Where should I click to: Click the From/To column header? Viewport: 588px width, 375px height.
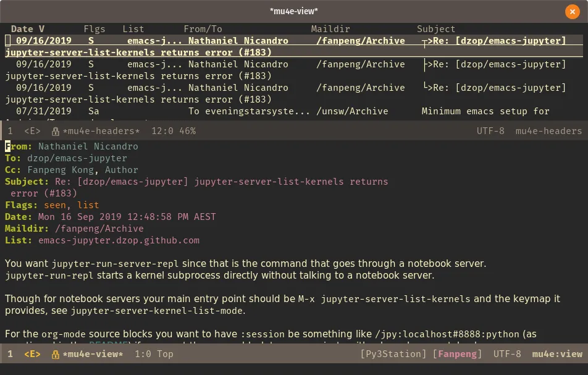[203, 29]
